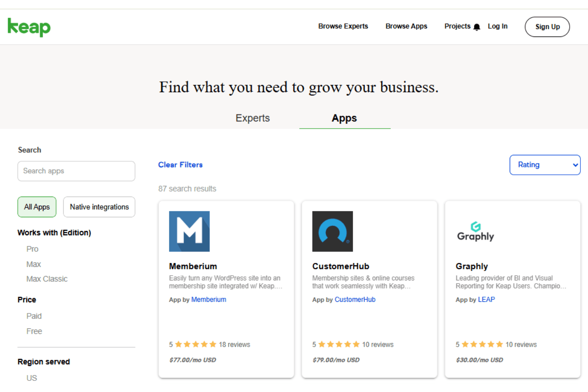Click the Sign Up button
This screenshot has width=588, height=392.
(x=547, y=27)
